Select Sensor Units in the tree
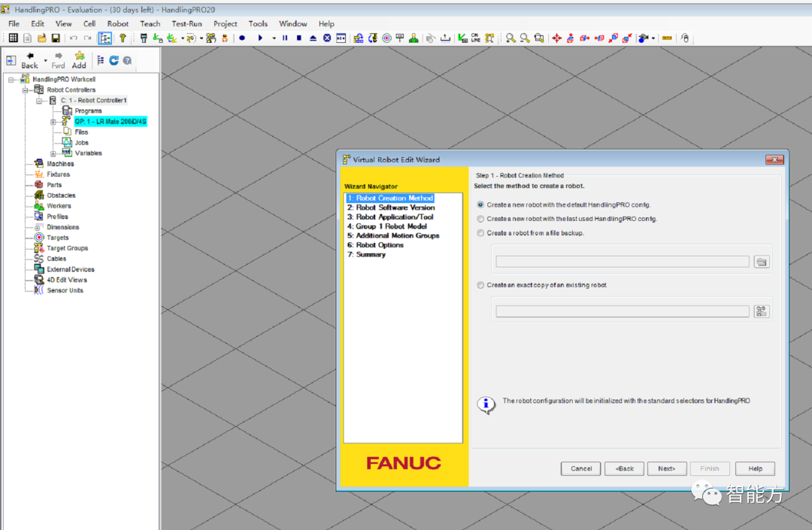Image resolution: width=812 pixels, height=530 pixels. click(65, 291)
